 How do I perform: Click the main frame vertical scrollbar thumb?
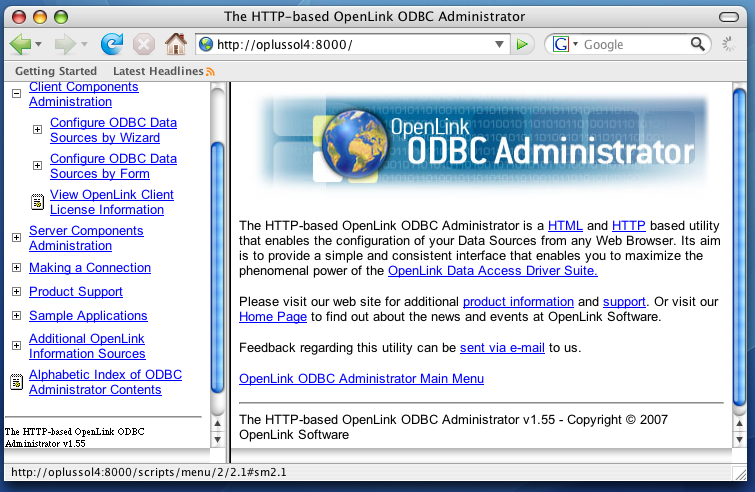[739, 248]
